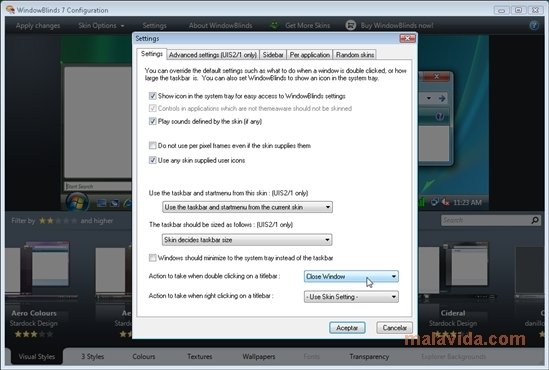Open Skin decides taskbar size dropdown

click(247, 240)
